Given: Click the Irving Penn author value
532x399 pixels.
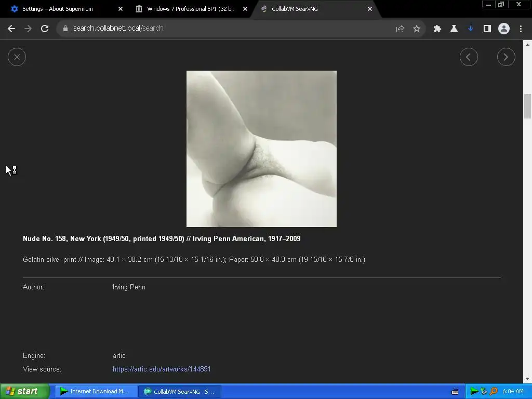Looking at the screenshot, I should (x=129, y=287).
